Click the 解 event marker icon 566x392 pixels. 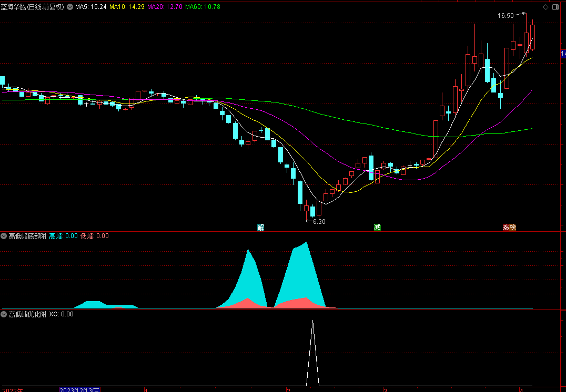(260, 227)
